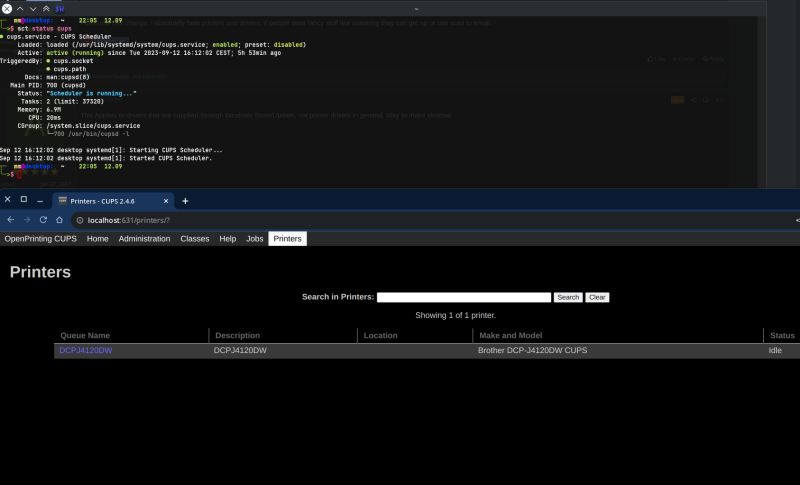Image resolution: width=800 pixels, height=485 pixels.
Task: Select the Printers navigation tab
Action: click(287, 239)
